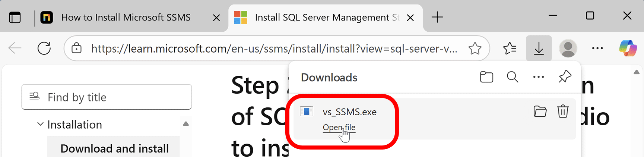This screenshot has width=644, height=157.
Task: Click the Downloads toolbar button
Action: 539,48
